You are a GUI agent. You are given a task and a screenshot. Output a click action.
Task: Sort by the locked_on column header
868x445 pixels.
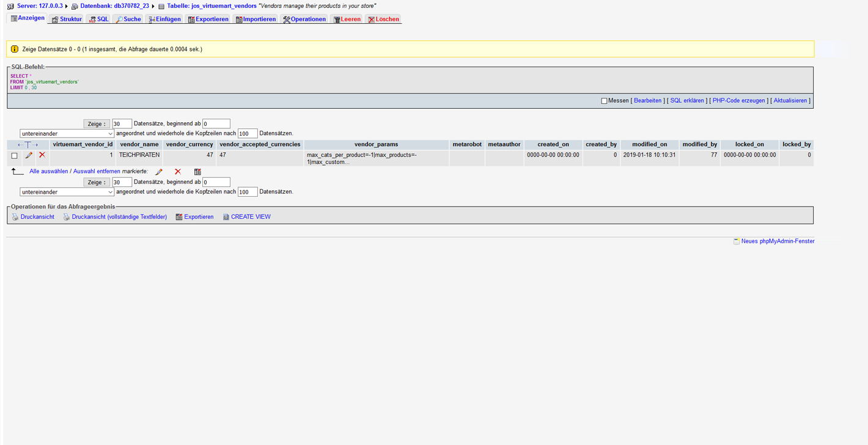749,145
